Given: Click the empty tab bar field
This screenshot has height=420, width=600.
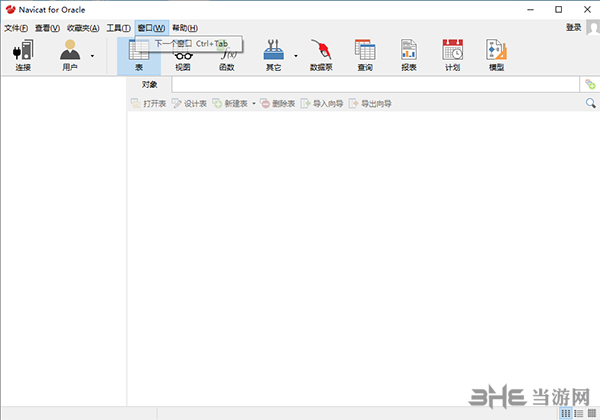Looking at the screenshot, I should tap(375, 85).
